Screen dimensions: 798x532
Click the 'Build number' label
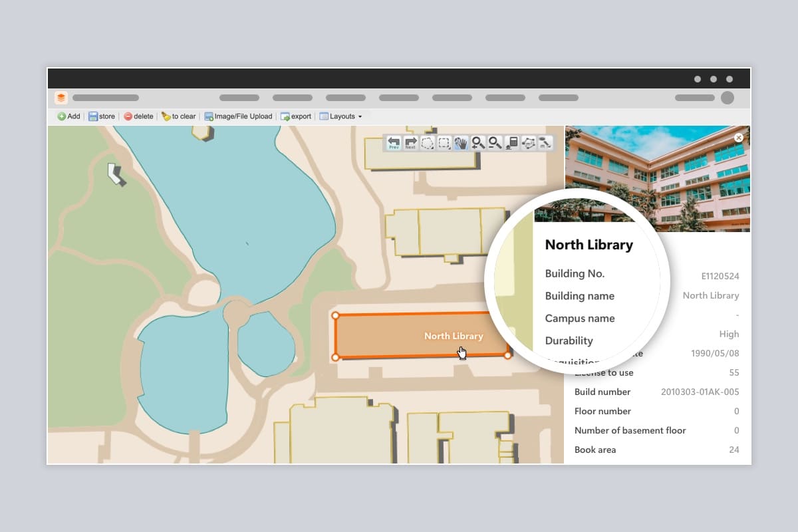click(x=602, y=392)
